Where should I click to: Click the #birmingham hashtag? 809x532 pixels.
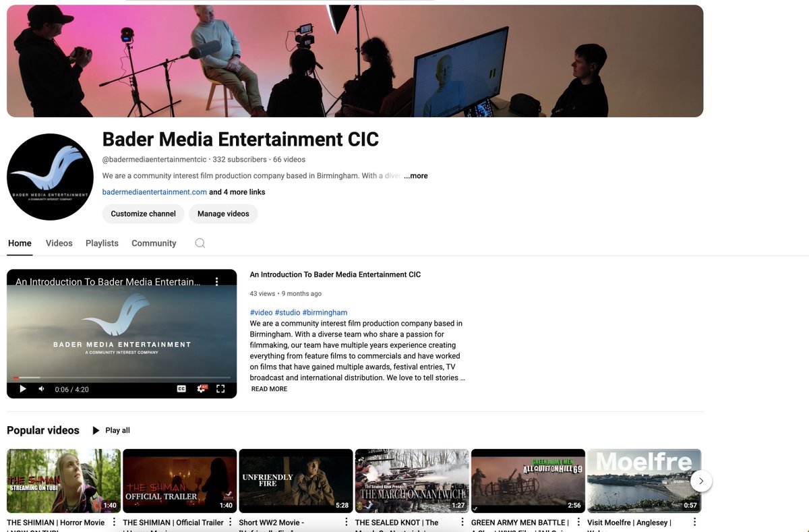point(325,313)
